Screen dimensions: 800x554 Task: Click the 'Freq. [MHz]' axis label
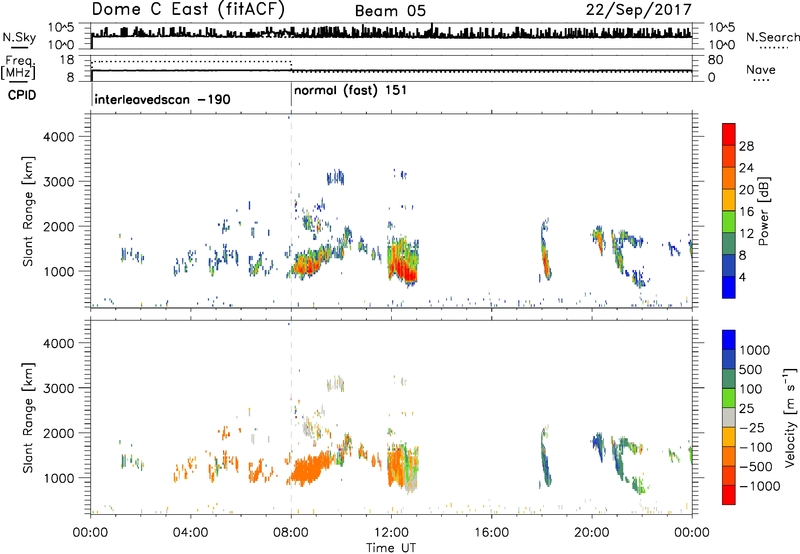18,67
